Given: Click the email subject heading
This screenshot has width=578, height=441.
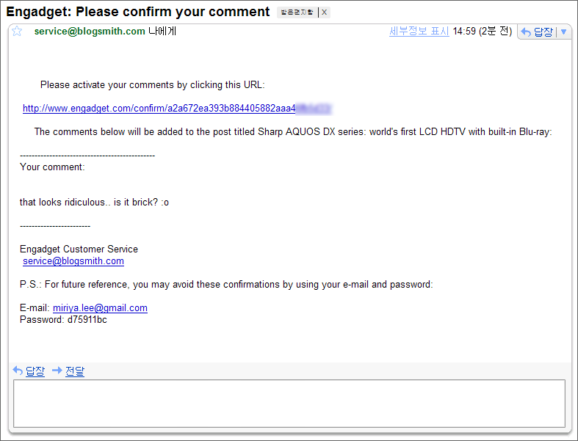Looking at the screenshot, I should [x=138, y=12].
